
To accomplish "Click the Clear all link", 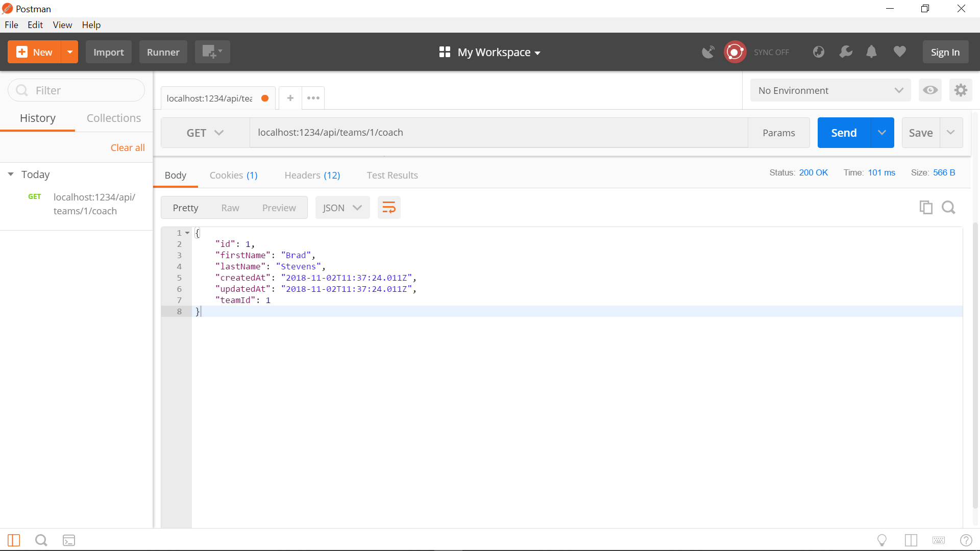I will point(128,147).
